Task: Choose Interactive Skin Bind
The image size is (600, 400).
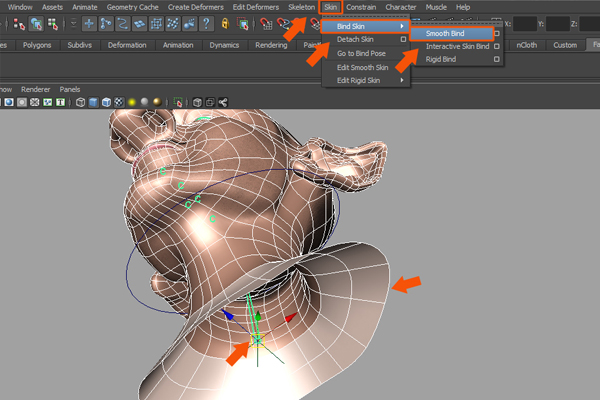Action: point(457,46)
